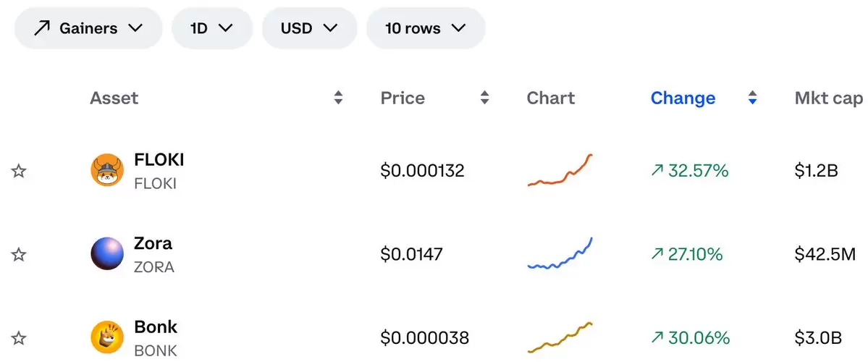Expand the USD currency dropdown

coord(309,28)
